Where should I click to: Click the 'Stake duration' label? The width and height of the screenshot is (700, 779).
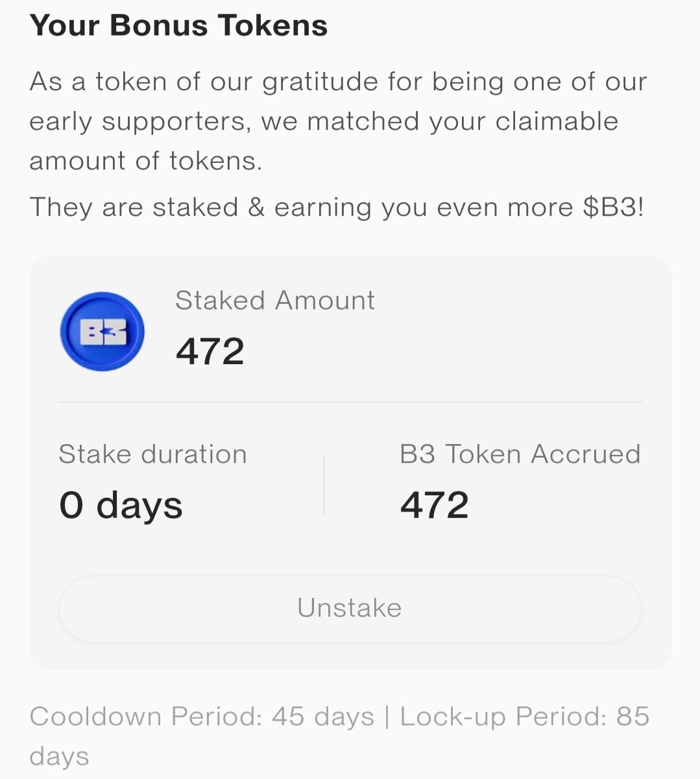(x=153, y=454)
